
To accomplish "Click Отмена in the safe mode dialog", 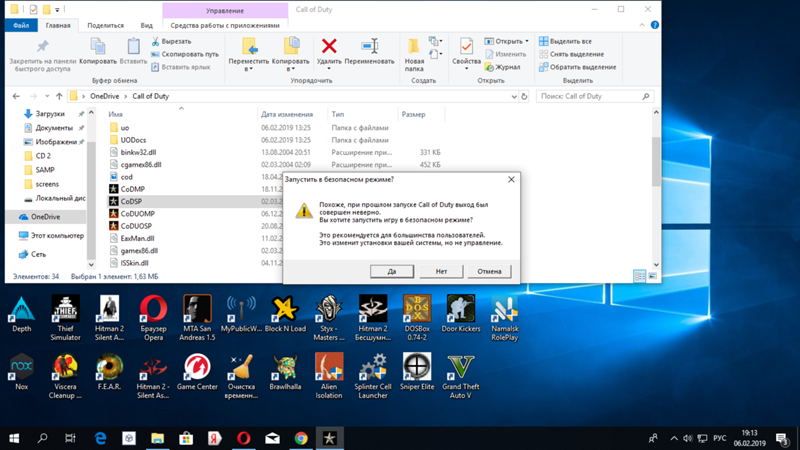I will point(489,271).
